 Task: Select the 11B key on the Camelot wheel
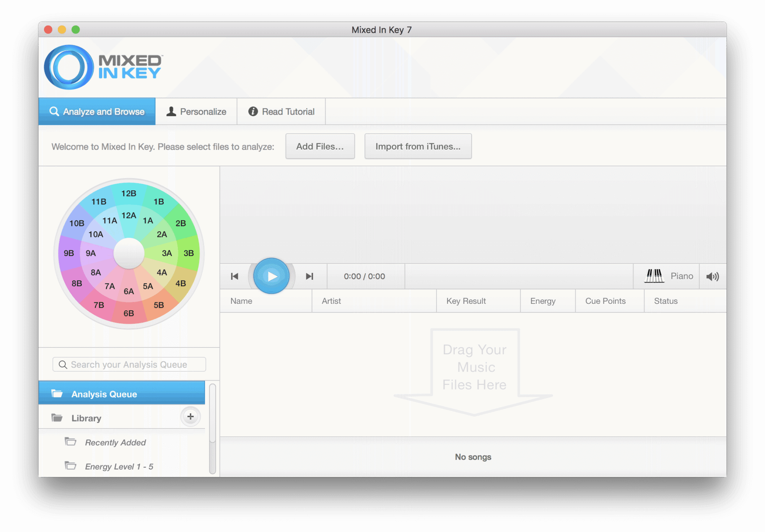point(99,201)
